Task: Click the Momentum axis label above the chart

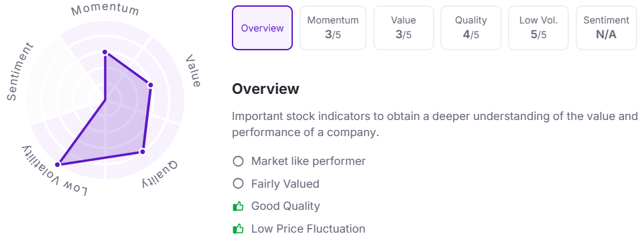Action: [x=105, y=10]
